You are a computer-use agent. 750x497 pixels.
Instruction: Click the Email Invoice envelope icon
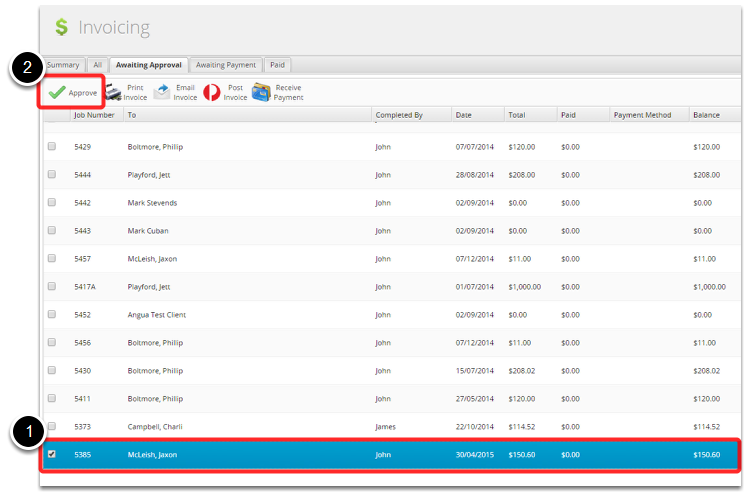coord(162,91)
